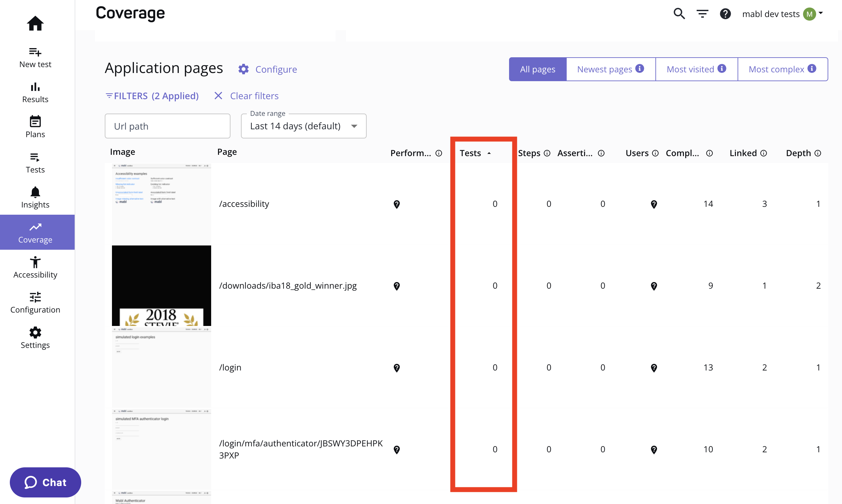Click the search magnifier icon

(x=679, y=14)
